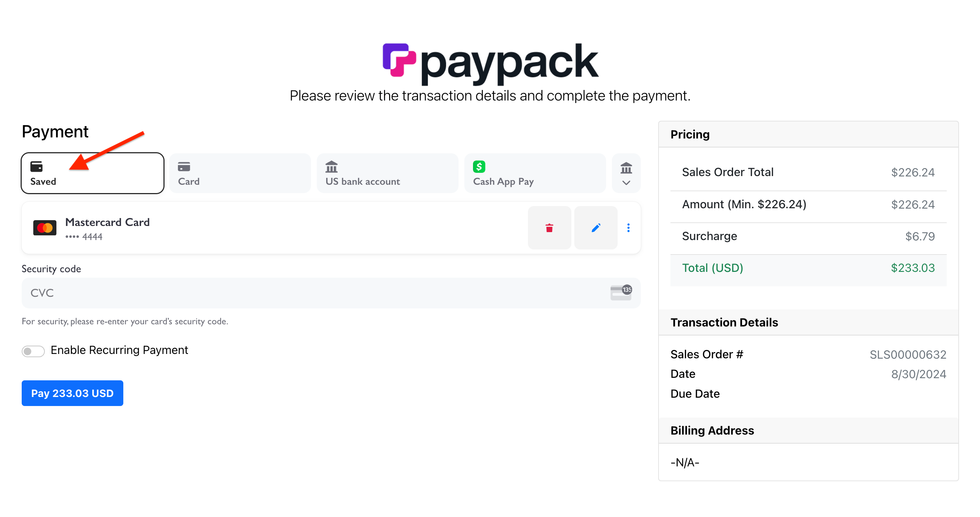The height and width of the screenshot is (517, 980).
Task: Click the Total (USD) green amount
Action: 913,268
